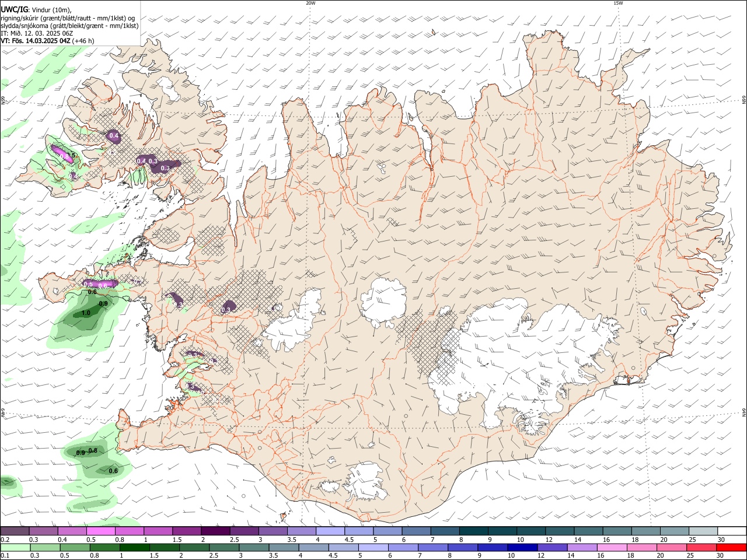Viewport: 747px width, 560px height.
Task: Click the '(+46 h)' forecast offset text
Action: 83,41
